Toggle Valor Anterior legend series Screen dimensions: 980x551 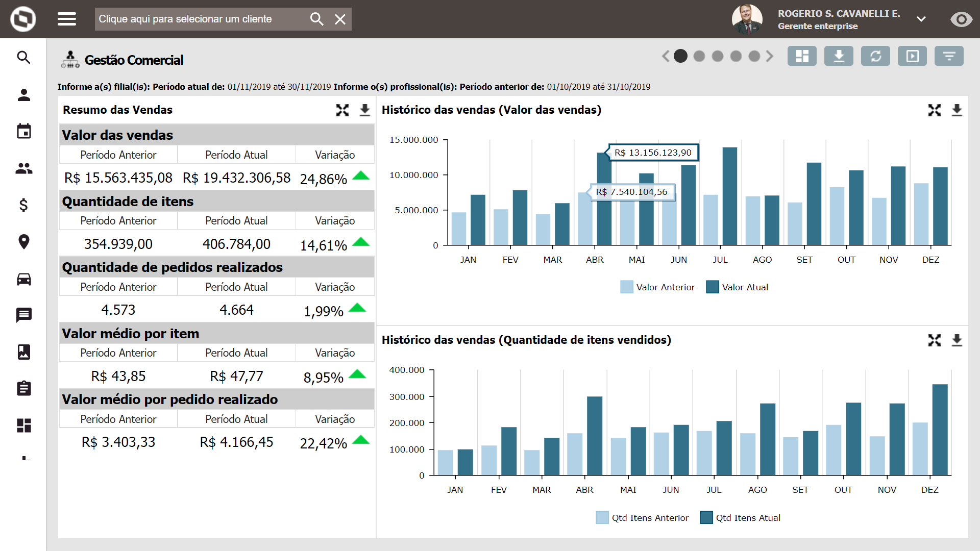(x=657, y=287)
